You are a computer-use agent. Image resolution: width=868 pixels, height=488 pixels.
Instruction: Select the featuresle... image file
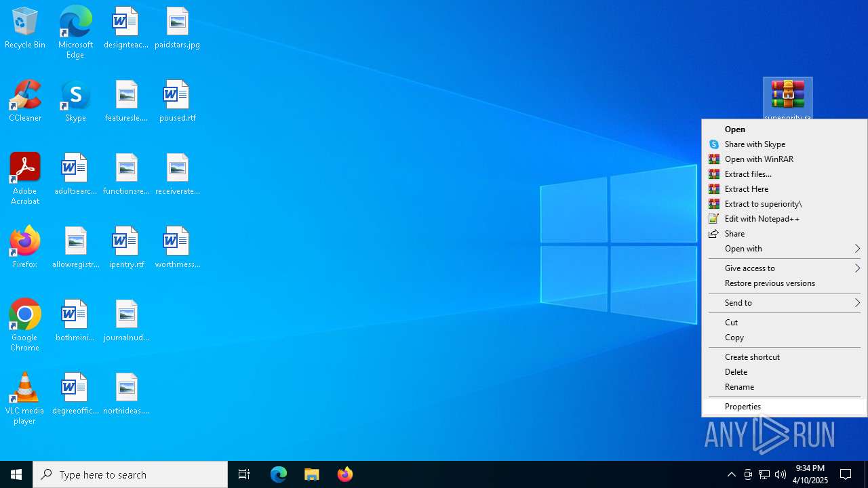126,102
